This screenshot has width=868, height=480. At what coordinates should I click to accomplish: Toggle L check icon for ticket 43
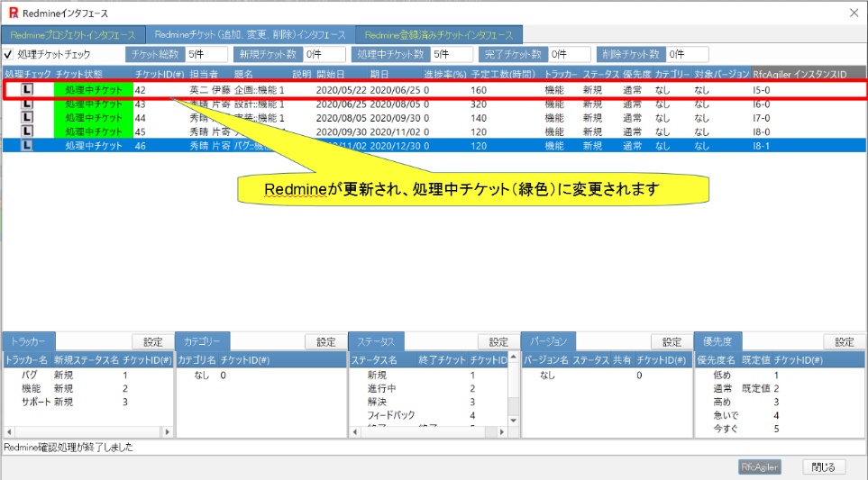[x=26, y=104]
